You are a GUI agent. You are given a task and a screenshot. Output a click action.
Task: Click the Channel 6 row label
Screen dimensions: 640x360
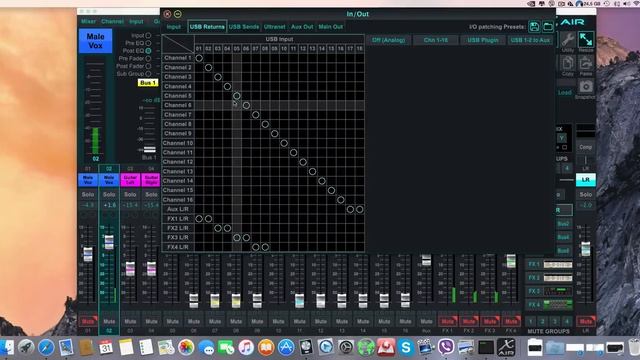coord(178,105)
